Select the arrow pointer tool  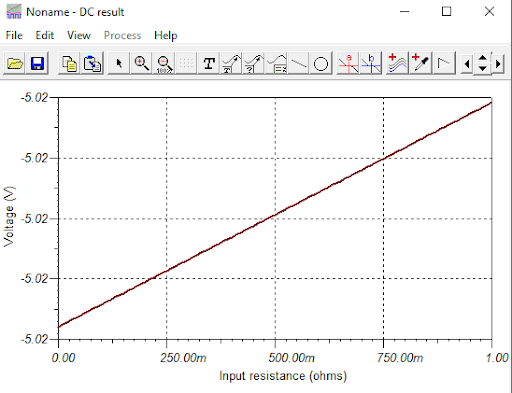[x=119, y=63]
